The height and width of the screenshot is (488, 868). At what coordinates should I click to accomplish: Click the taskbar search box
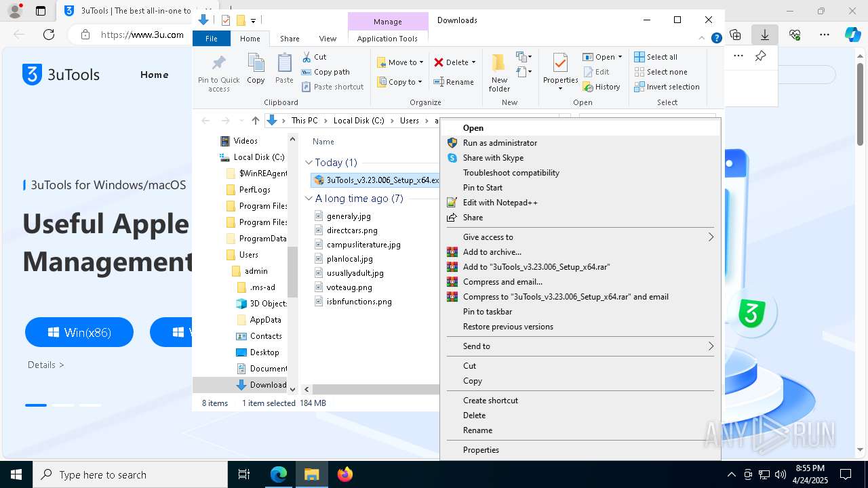click(x=130, y=474)
